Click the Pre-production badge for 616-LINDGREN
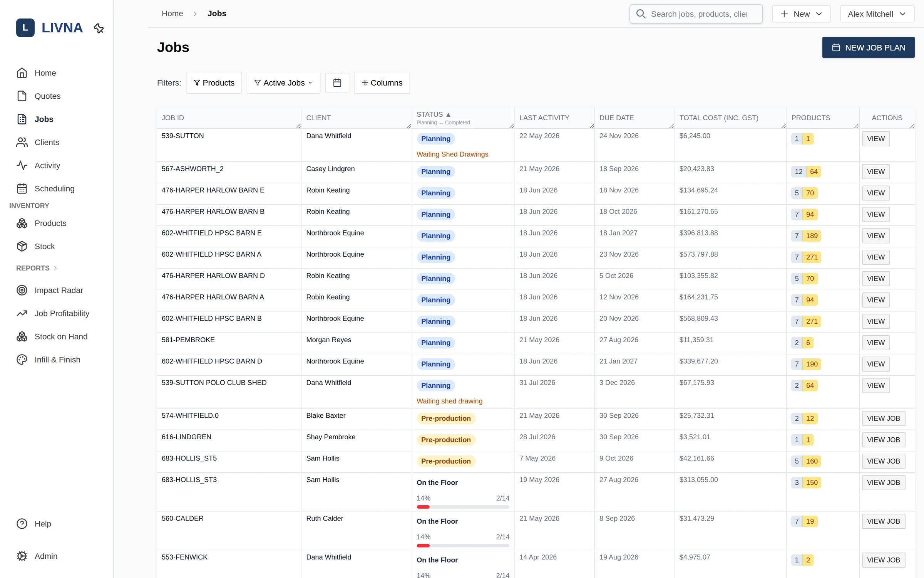Image resolution: width=924 pixels, height=578 pixels. (x=446, y=440)
